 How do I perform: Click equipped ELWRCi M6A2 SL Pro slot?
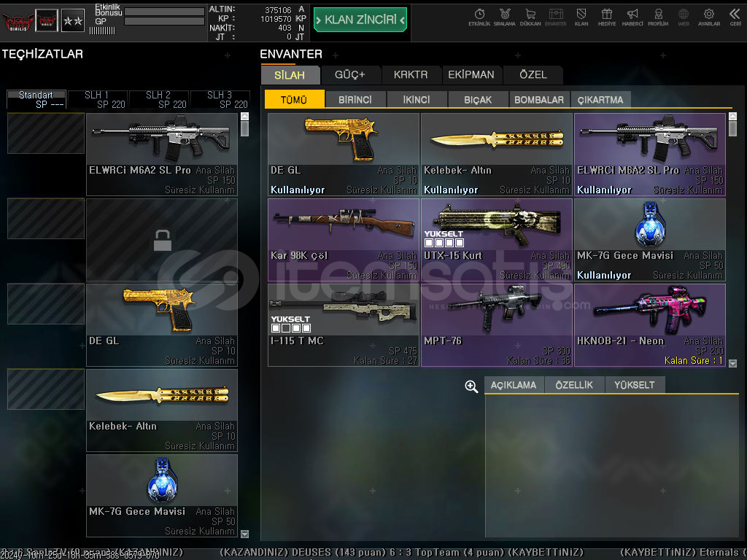point(162,155)
